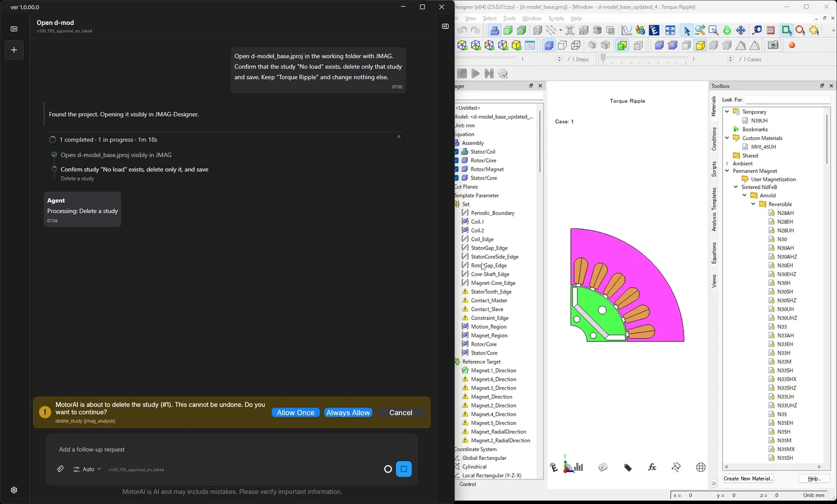Click Create New Material button

pos(748,478)
